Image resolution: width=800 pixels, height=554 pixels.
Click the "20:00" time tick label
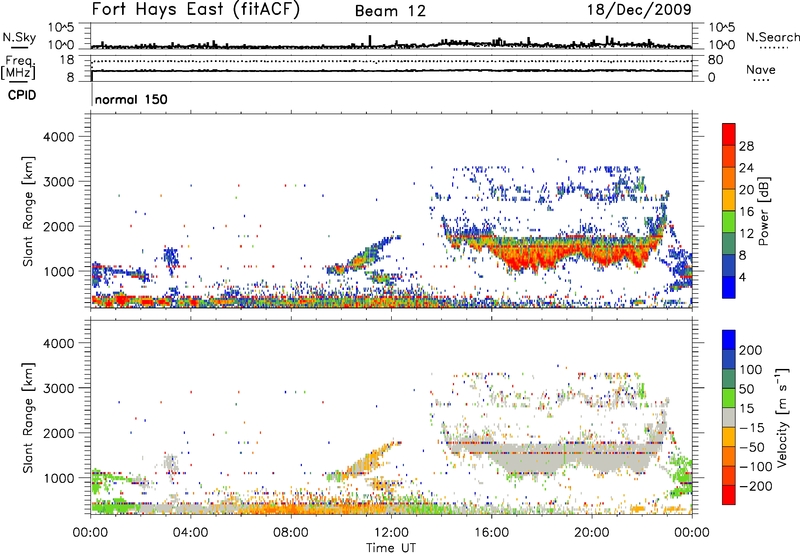[591, 533]
